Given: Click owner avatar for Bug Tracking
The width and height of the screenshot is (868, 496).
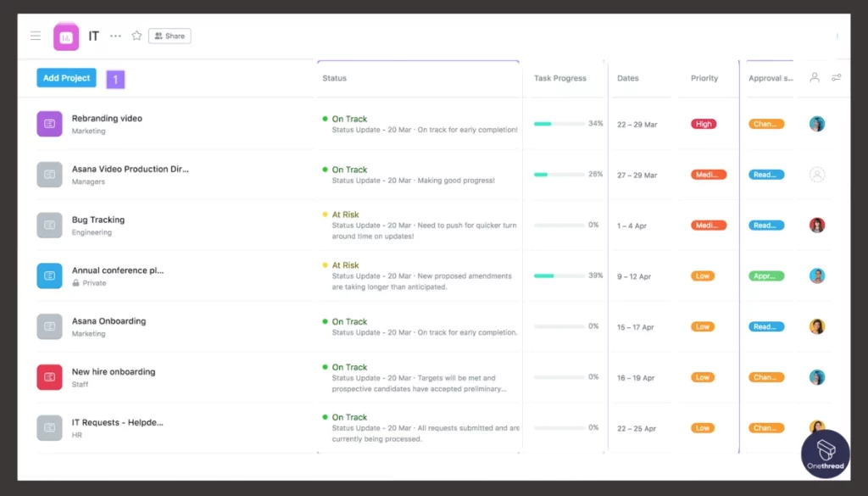Looking at the screenshot, I should [x=817, y=226].
